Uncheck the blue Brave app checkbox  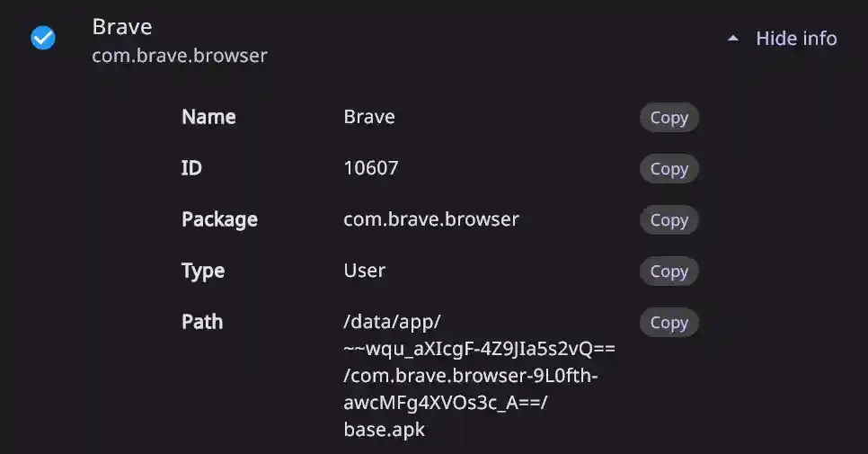[43, 38]
